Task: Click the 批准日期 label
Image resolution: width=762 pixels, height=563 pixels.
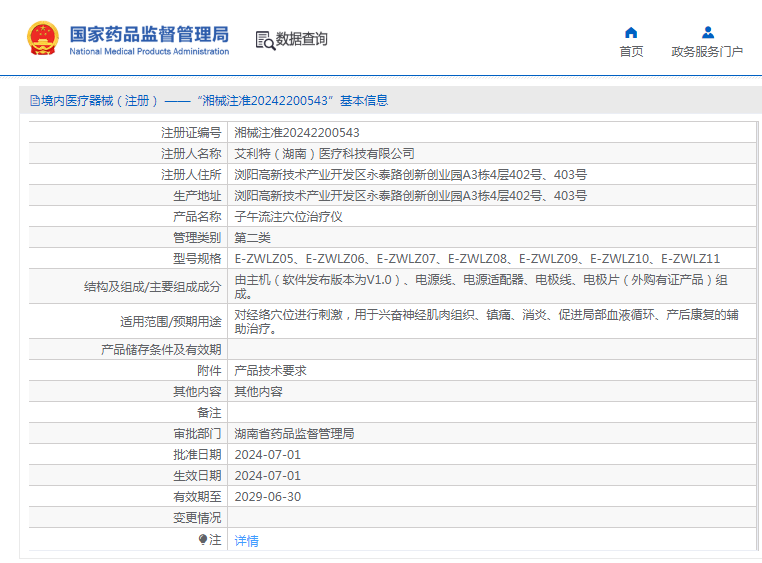Action: 197,455
